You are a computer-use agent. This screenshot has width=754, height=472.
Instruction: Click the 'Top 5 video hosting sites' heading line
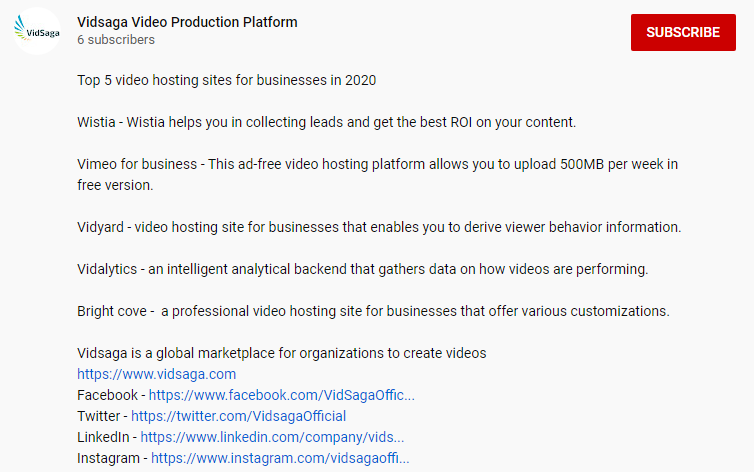[x=226, y=79]
